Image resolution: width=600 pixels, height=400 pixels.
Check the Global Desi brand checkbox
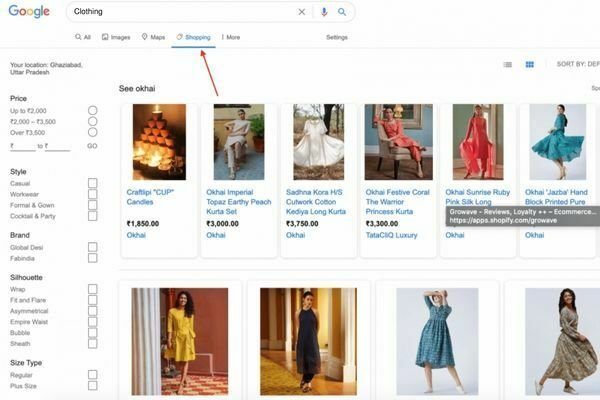point(93,247)
